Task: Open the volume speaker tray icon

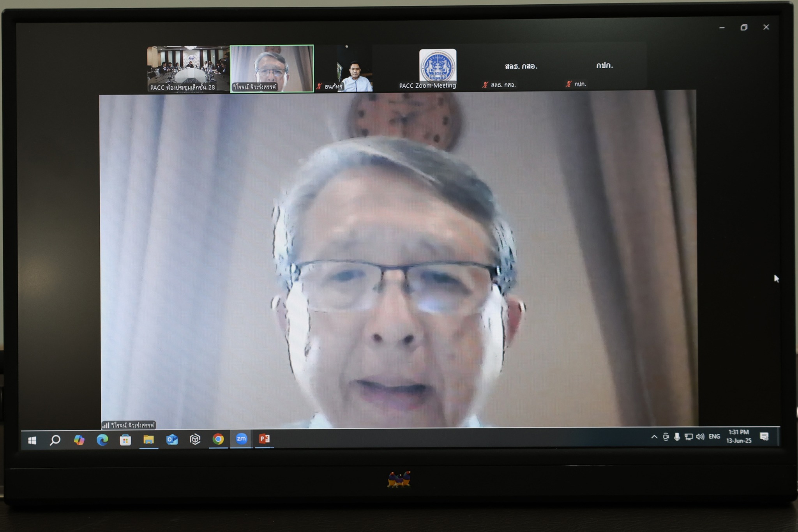Action: pyautogui.click(x=700, y=437)
